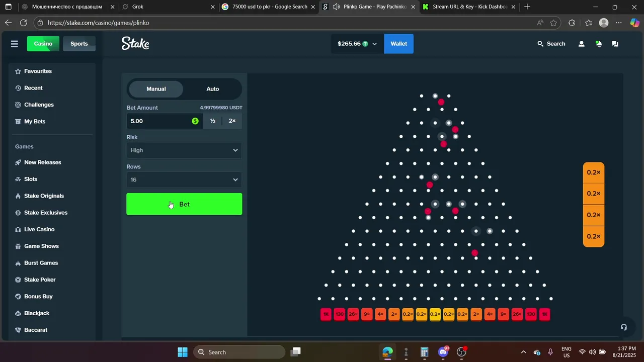The width and height of the screenshot is (644, 362).
Task: Click the ENG US language indicator
Action: pos(567,352)
